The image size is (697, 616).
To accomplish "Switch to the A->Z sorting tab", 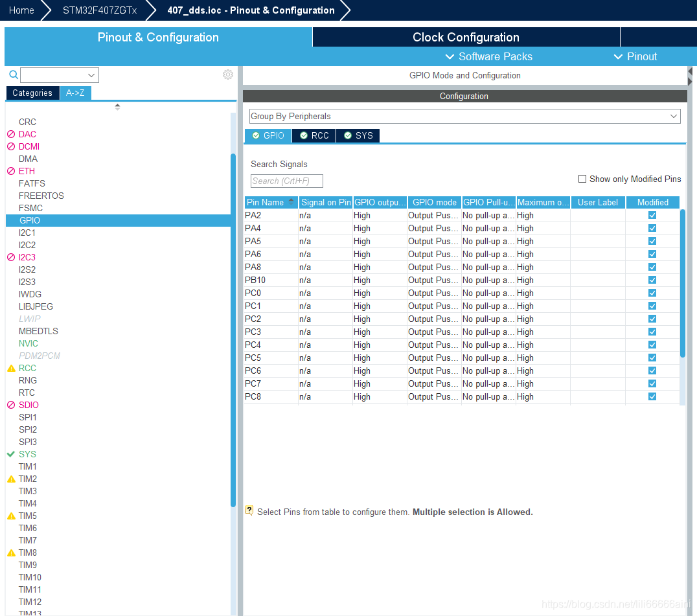I will coord(75,93).
